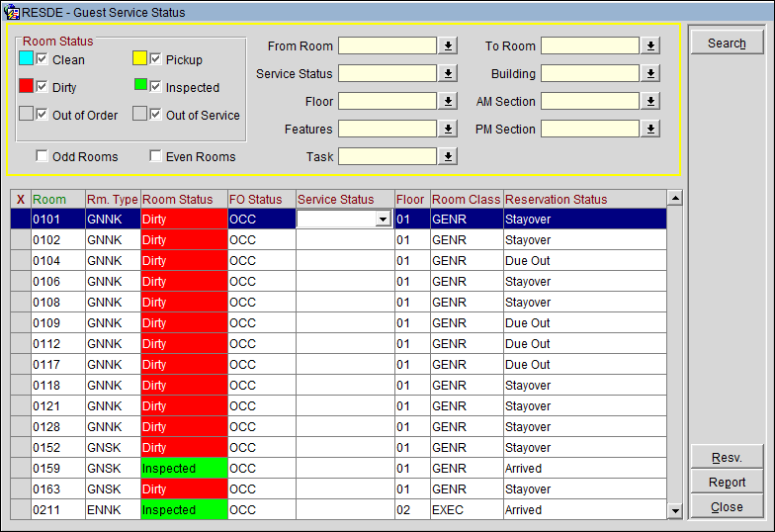Open the Service Status filter list
The image size is (775, 532).
point(448,73)
